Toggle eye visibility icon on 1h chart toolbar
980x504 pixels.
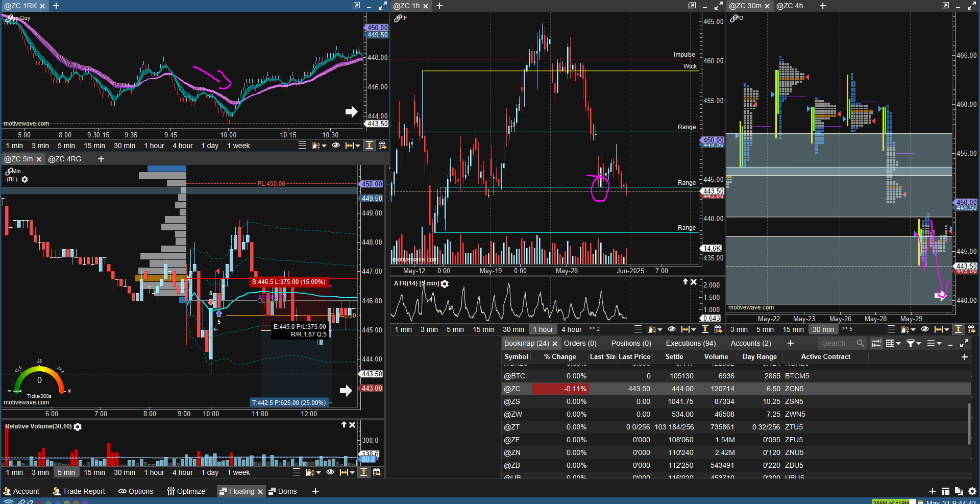tap(672, 329)
